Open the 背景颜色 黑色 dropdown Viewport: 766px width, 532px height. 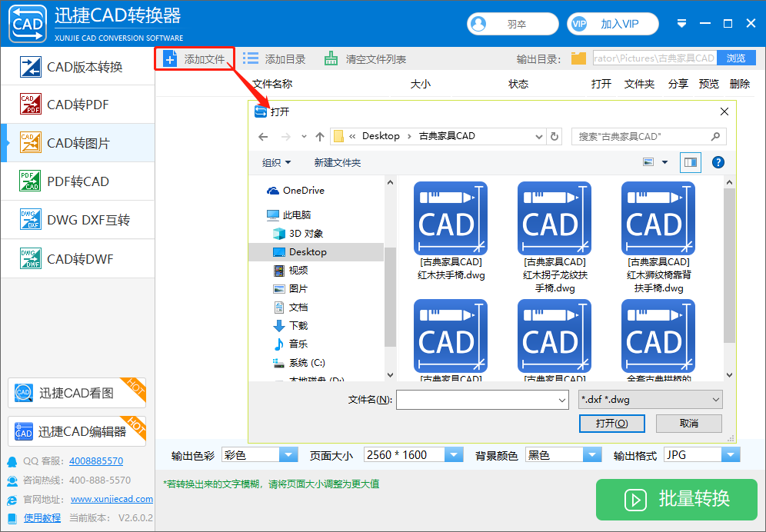click(x=563, y=455)
